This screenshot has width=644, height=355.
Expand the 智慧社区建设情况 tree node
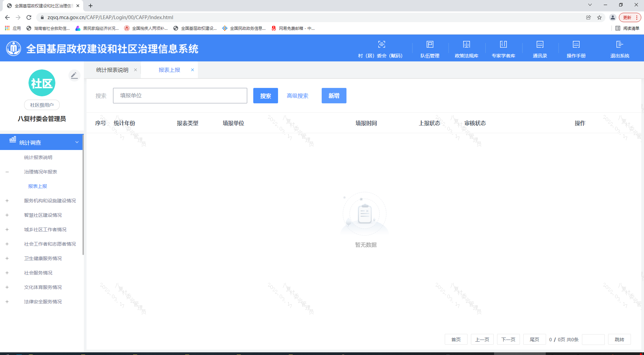pyautogui.click(x=7, y=215)
